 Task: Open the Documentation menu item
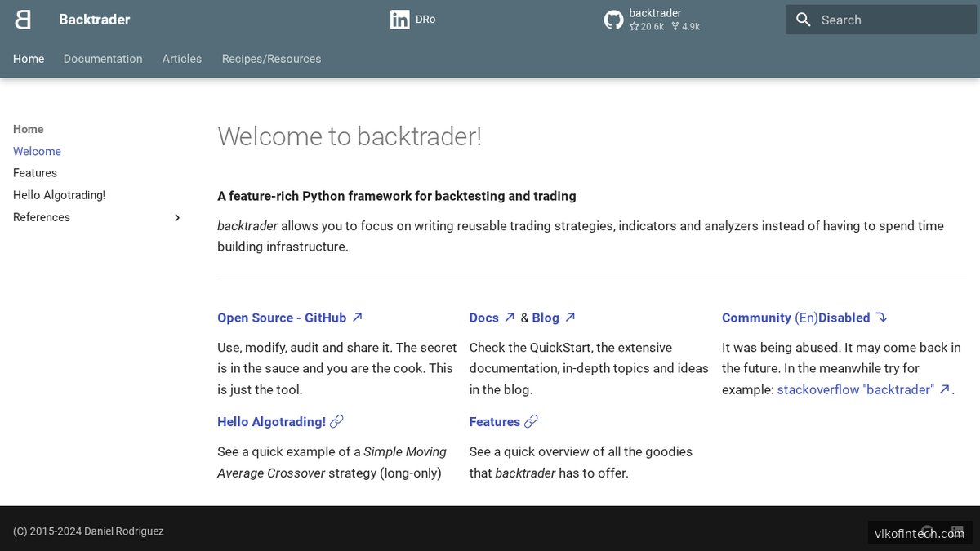click(103, 59)
